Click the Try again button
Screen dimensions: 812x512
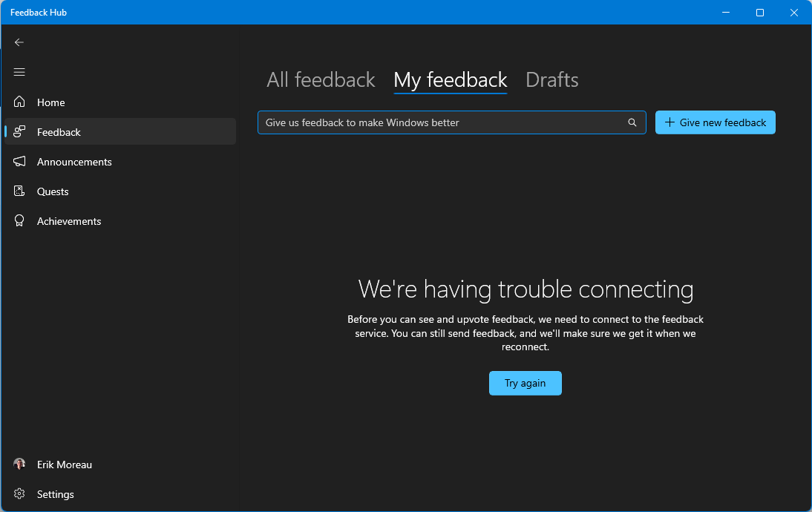[525, 383]
